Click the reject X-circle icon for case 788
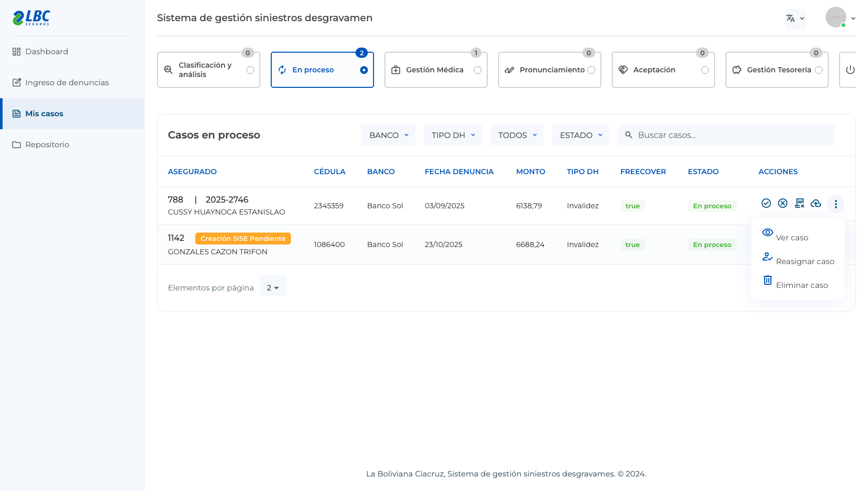This screenshot has height=491, width=868. point(783,203)
